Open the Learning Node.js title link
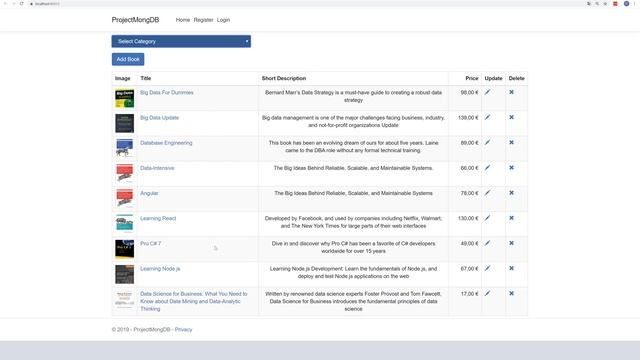 click(x=160, y=269)
